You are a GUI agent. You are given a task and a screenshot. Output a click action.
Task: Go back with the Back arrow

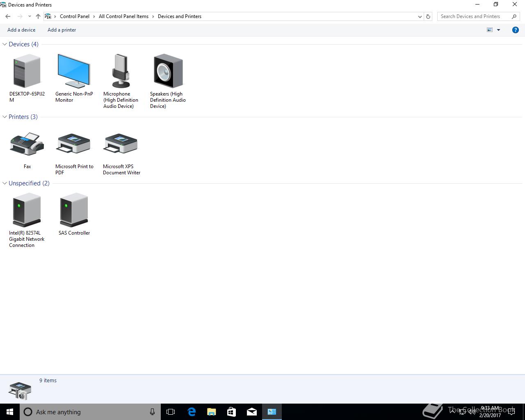pos(8,16)
